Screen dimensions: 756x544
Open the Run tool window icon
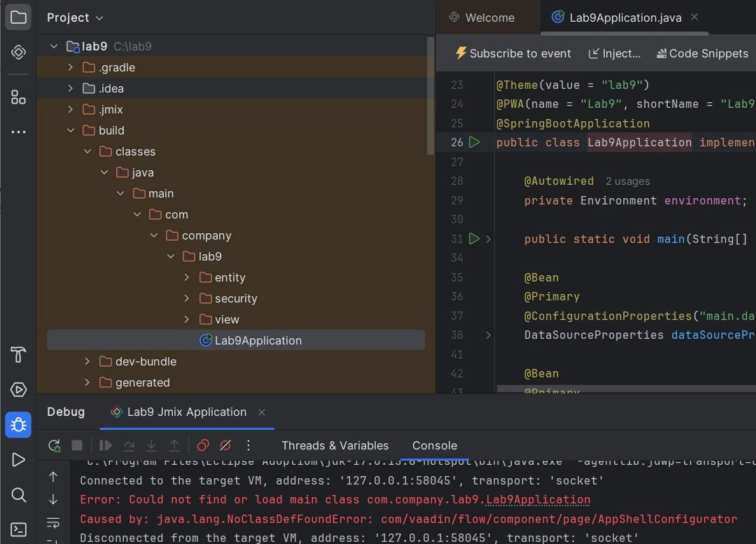[x=18, y=459]
